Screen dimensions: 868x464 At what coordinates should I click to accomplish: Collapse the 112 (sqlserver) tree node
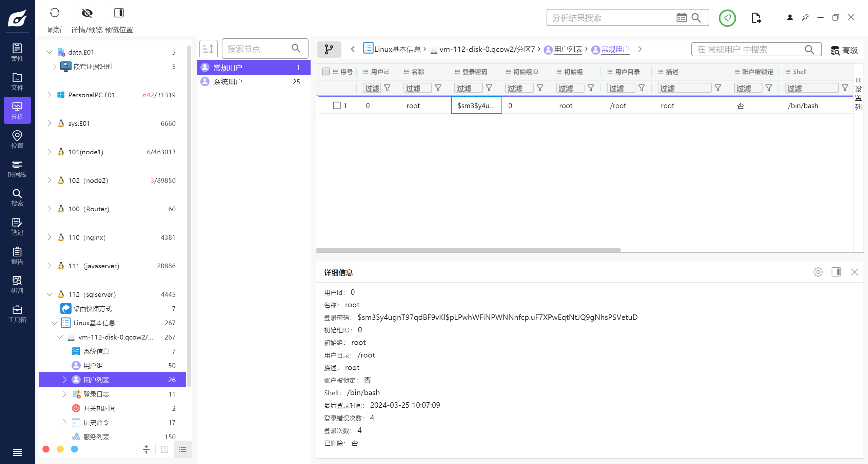(x=50, y=294)
